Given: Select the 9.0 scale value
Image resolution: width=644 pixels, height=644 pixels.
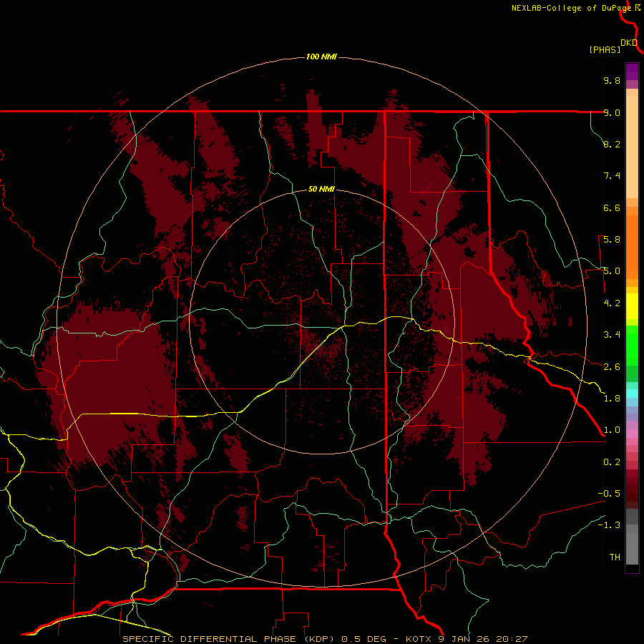Looking at the screenshot, I should pyautogui.click(x=612, y=112).
